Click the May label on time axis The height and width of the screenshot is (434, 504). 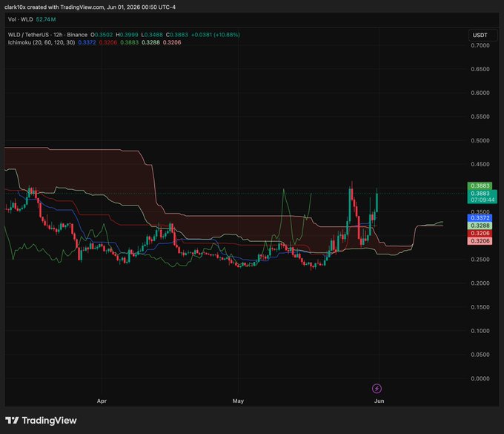[238, 401]
